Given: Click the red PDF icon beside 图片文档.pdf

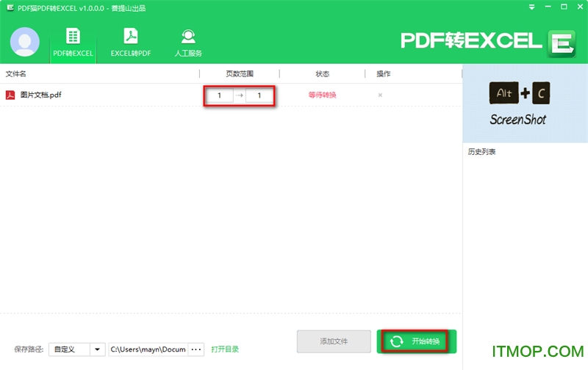Looking at the screenshot, I should click(x=10, y=95).
